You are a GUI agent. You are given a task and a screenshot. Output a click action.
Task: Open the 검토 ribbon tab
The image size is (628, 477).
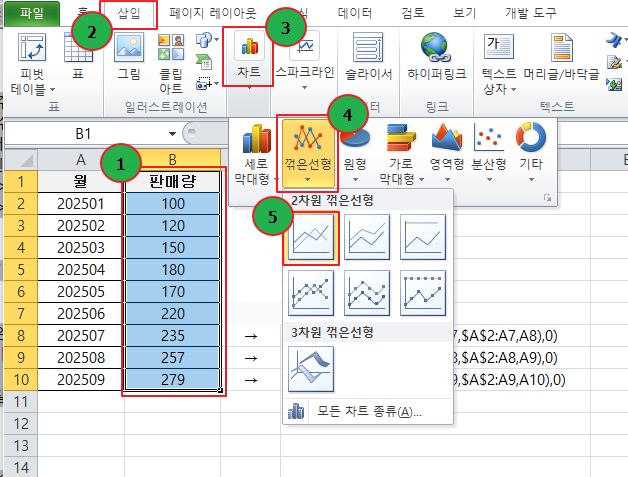413,13
